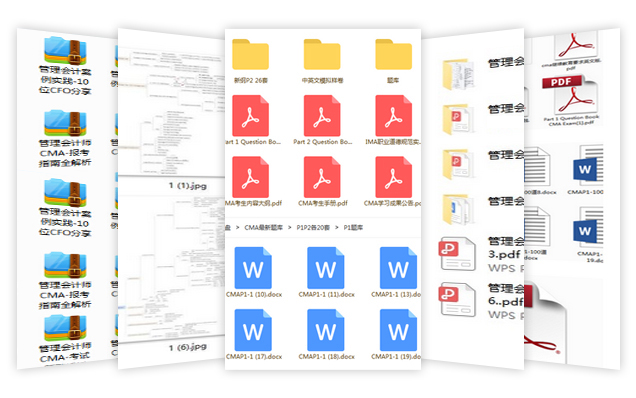Open the CMA学习成果公告 PDF
Viewport: 636px width, 398px height.
point(393,177)
